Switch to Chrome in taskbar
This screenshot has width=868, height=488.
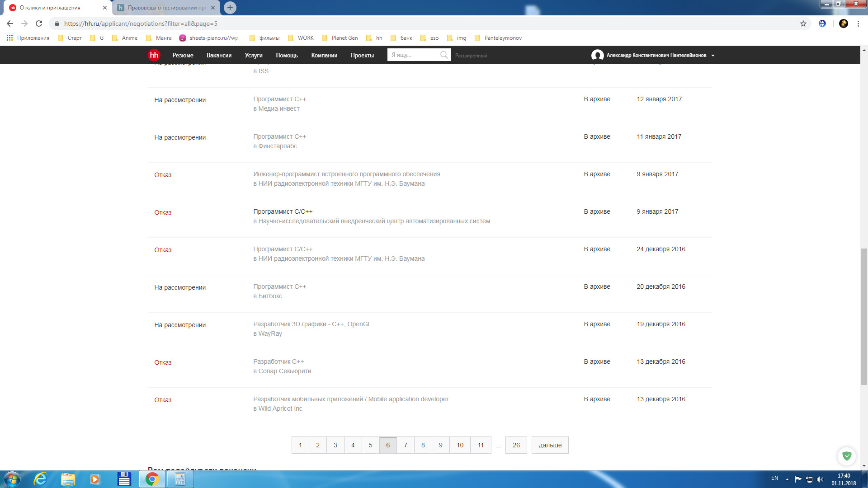[x=152, y=479]
